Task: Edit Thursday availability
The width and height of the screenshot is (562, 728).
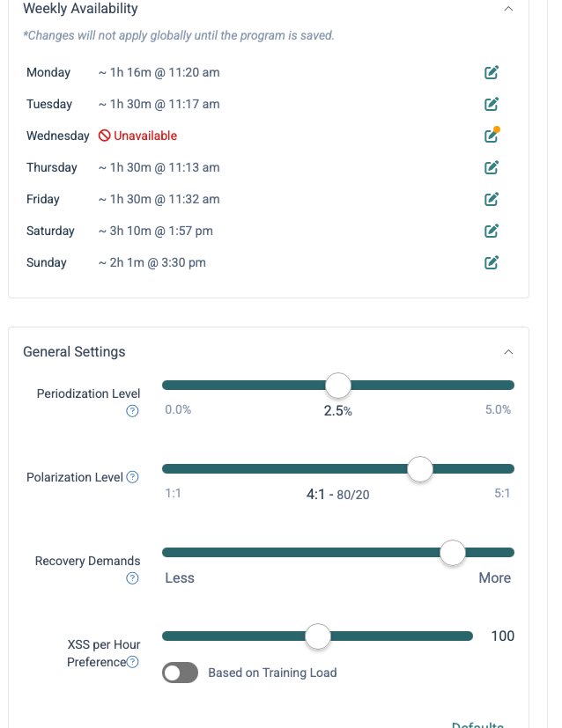Action: click(x=492, y=167)
